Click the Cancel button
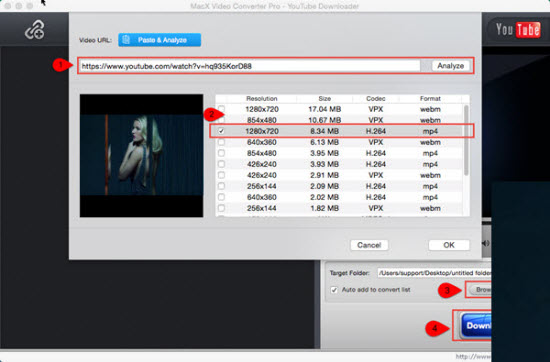 [x=369, y=245]
